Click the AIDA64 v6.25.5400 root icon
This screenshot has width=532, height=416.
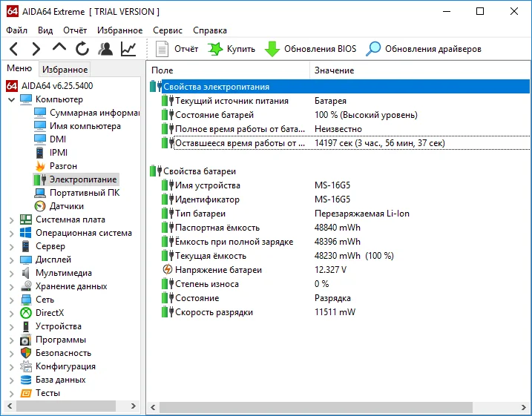tap(12, 86)
